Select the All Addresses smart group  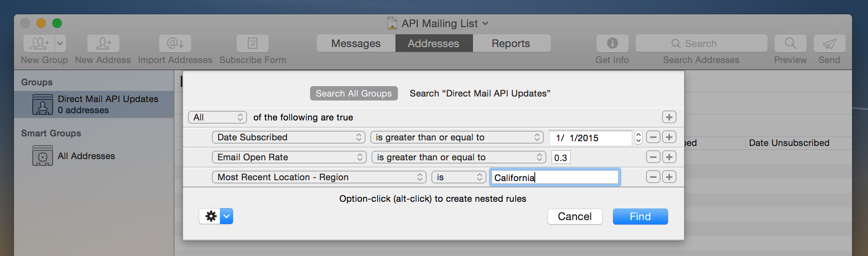tap(94, 156)
